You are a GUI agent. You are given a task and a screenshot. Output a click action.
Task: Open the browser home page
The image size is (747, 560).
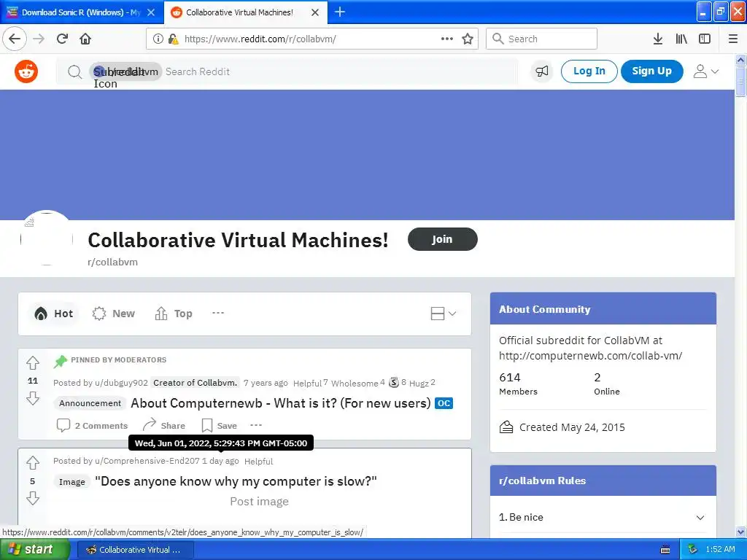85,39
